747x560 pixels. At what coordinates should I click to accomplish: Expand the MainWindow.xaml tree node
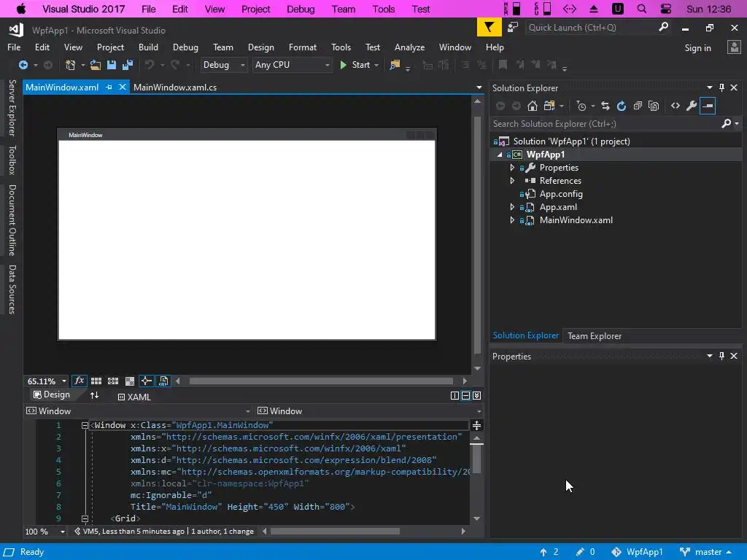click(x=512, y=220)
